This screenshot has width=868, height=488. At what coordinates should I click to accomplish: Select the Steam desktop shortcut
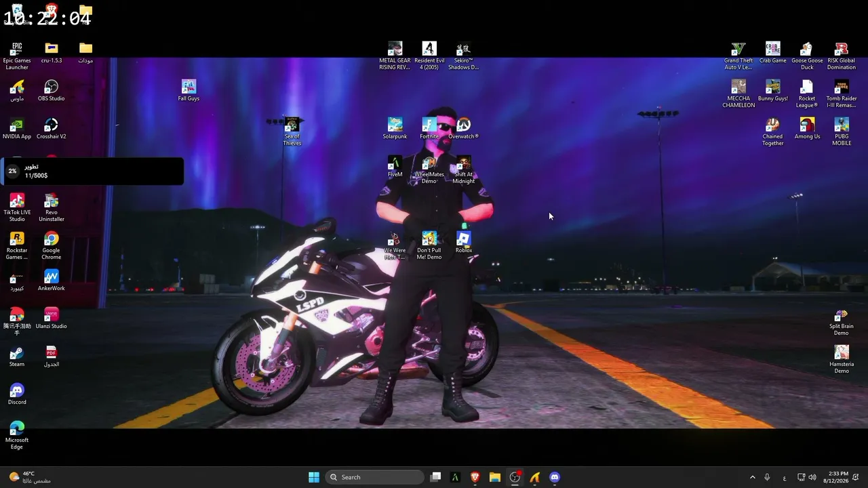(x=17, y=357)
